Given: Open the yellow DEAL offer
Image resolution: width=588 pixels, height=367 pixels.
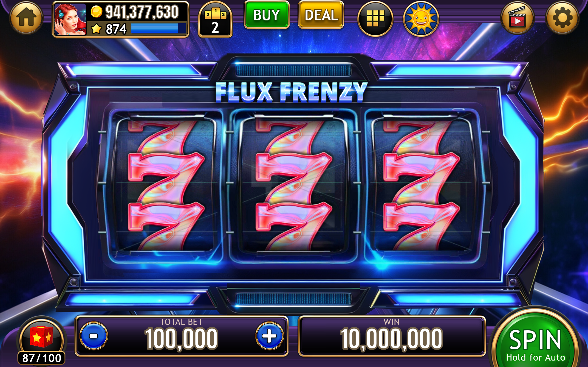Looking at the screenshot, I should [321, 15].
